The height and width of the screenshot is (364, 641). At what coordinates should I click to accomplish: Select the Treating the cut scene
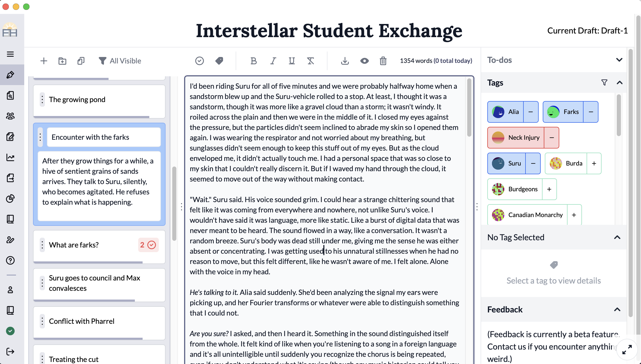click(x=99, y=355)
